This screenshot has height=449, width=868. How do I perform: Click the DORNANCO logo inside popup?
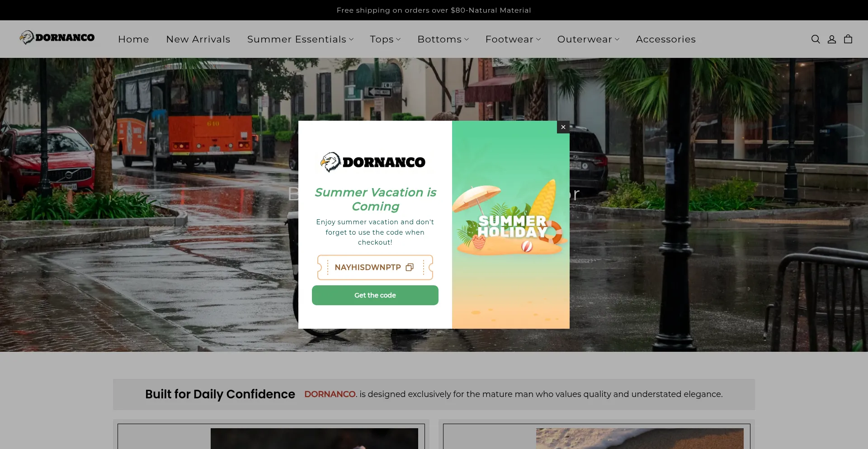(373, 162)
